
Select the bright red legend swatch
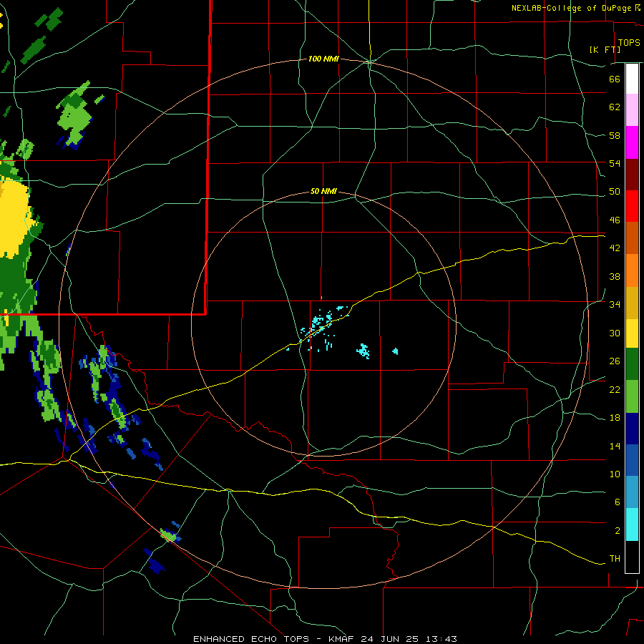tap(632, 206)
